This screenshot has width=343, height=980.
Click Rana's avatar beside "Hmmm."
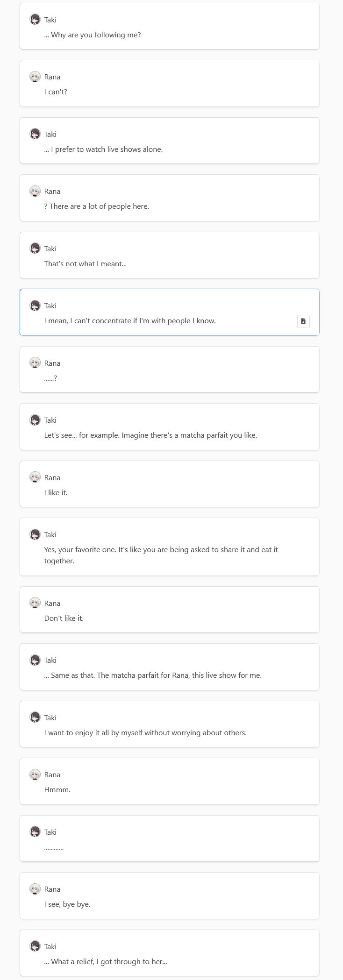35,774
